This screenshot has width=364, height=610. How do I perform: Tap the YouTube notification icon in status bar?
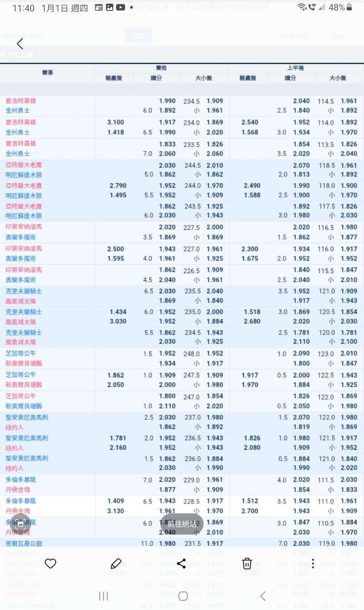pyautogui.click(x=120, y=8)
